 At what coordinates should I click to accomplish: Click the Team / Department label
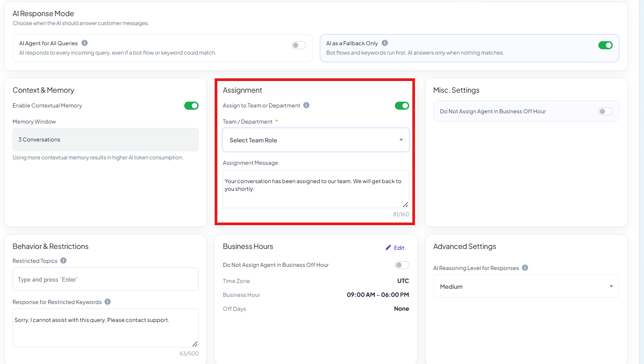point(248,122)
